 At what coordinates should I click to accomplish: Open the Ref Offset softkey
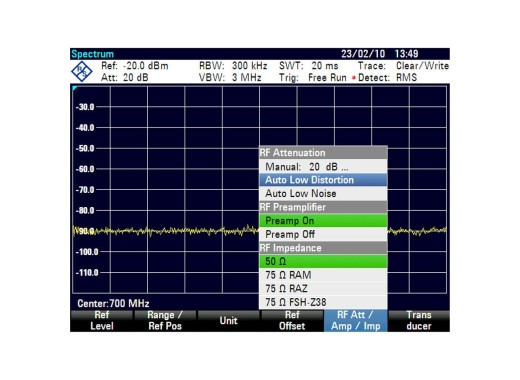coord(292,321)
